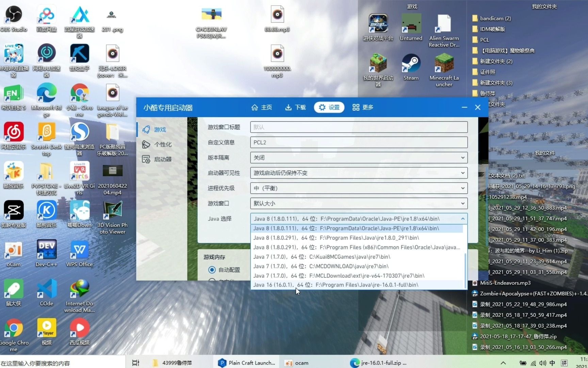Open 网易云音乐 music app
The image size is (588, 368).
point(14,133)
